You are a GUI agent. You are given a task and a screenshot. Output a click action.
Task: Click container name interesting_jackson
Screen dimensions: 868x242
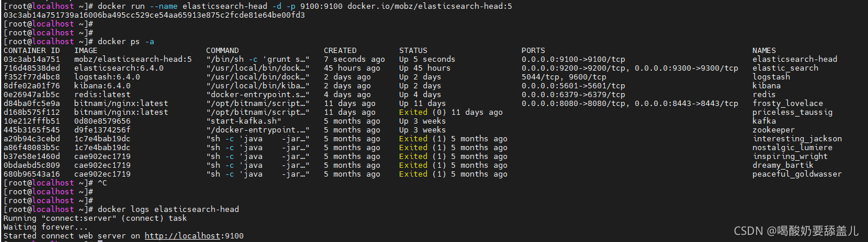[797, 139]
